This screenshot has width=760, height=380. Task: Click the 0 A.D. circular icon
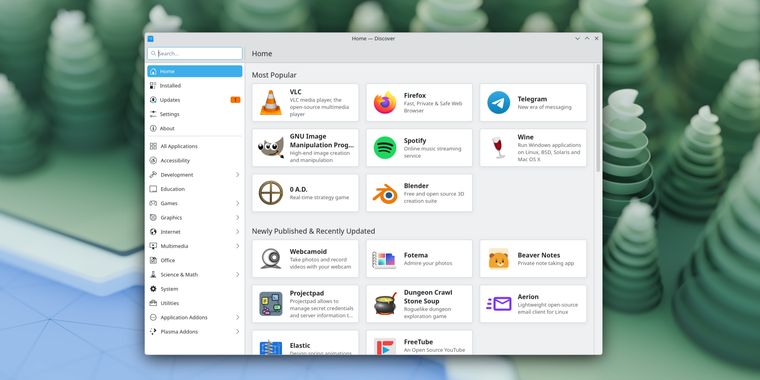click(270, 193)
